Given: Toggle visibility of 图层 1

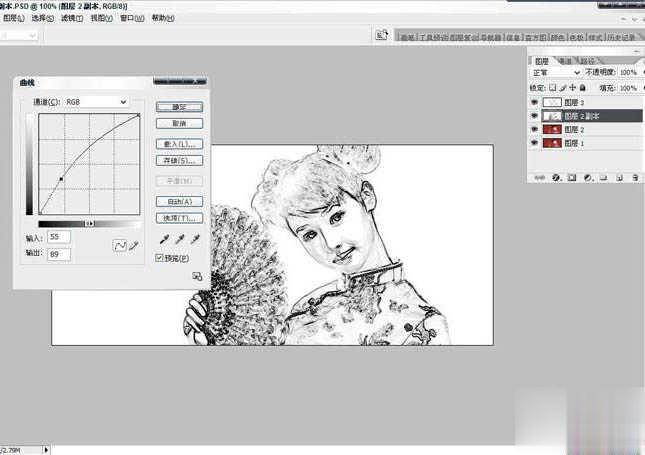Looking at the screenshot, I should pyautogui.click(x=534, y=143).
